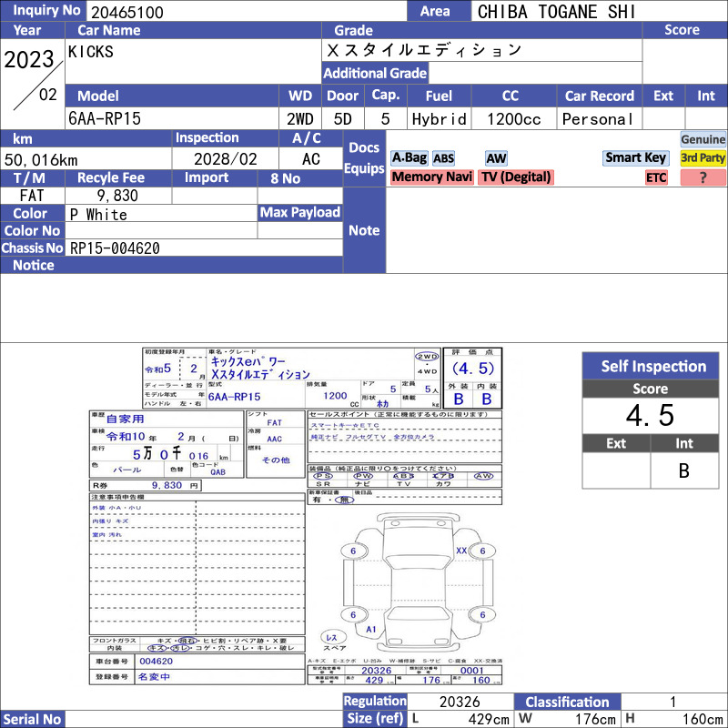Click the A1 damage mark on the diagram

[x=370, y=629]
